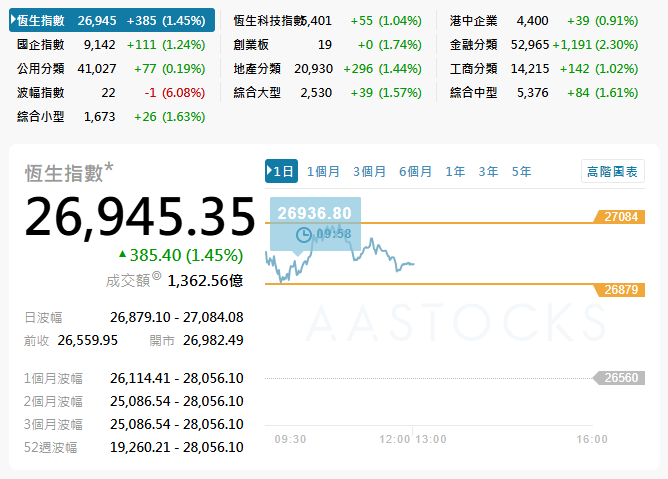
Task: Open the 地產分類 sector index
Action: coord(257,68)
